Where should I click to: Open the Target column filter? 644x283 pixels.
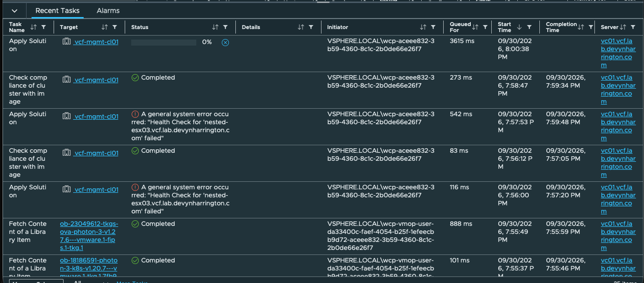[x=115, y=27]
